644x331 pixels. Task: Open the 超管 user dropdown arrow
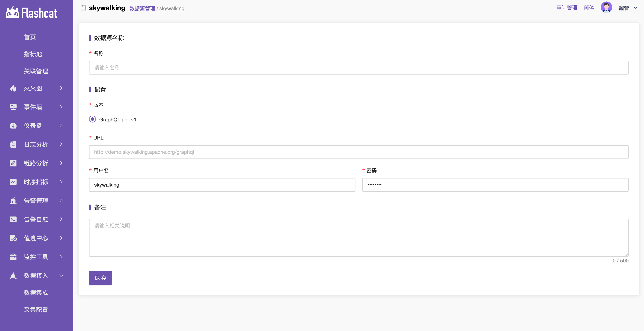(635, 8)
